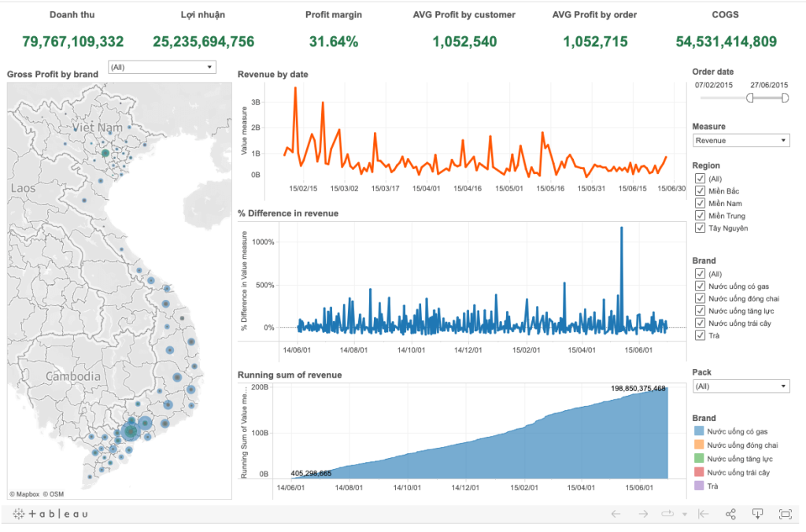The height and width of the screenshot is (532, 806).
Task: Click the blue Nước uống có gas legend swatch
Action: click(x=699, y=430)
